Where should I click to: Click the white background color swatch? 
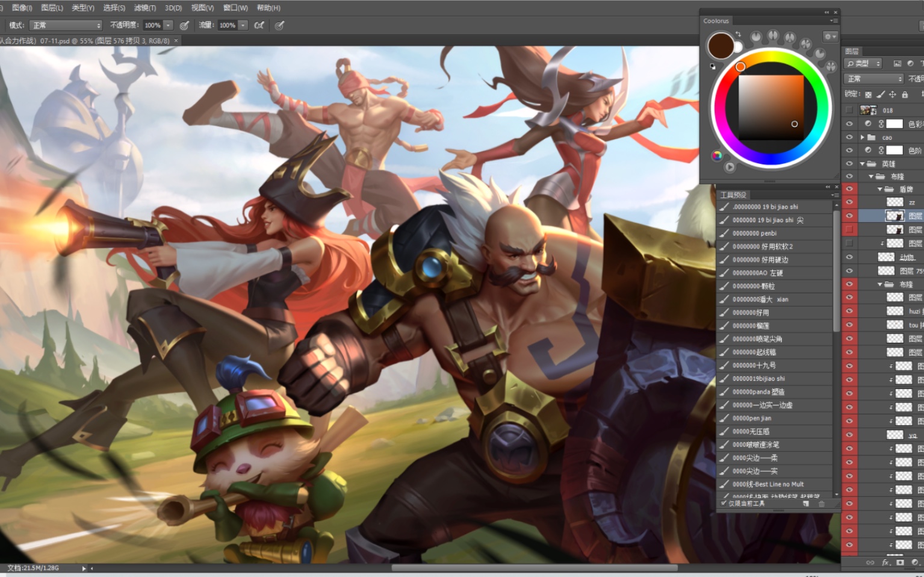click(x=738, y=47)
